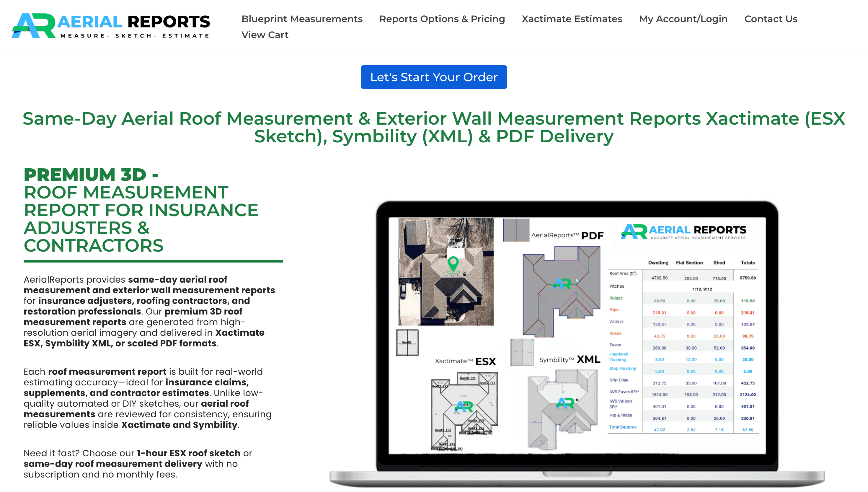Click the 'IWS Valleys 3Ft*' row label

pyautogui.click(x=620, y=404)
